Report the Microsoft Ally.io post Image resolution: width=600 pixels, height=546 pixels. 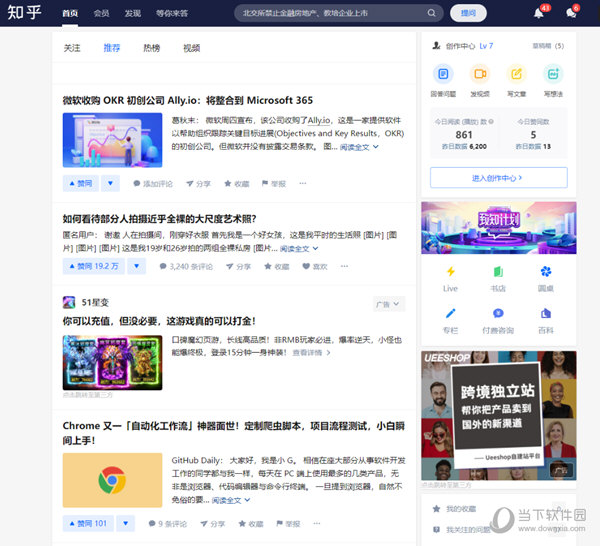tap(274, 184)
